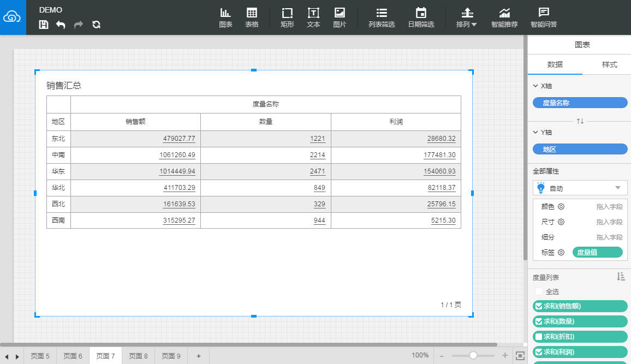Click the profit value 177481.30
Image resolution: width=631 pixels, height=364 pixels.
(439, 155)
